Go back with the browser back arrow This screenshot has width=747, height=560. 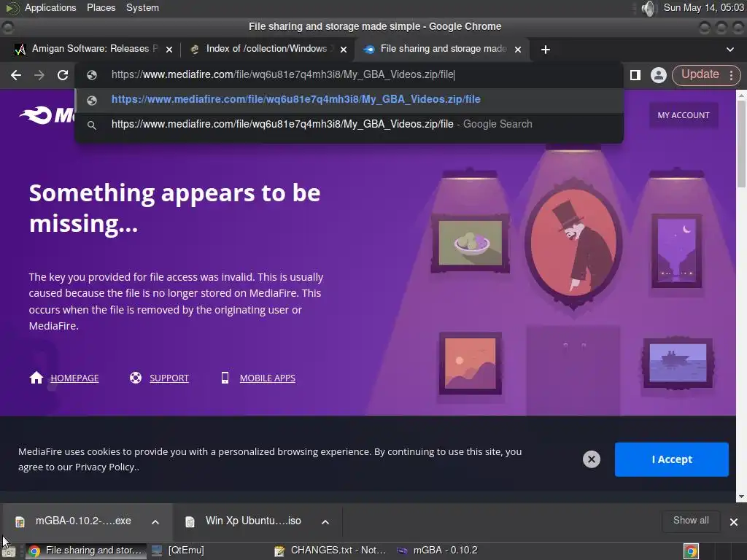[x=16, y=75]
